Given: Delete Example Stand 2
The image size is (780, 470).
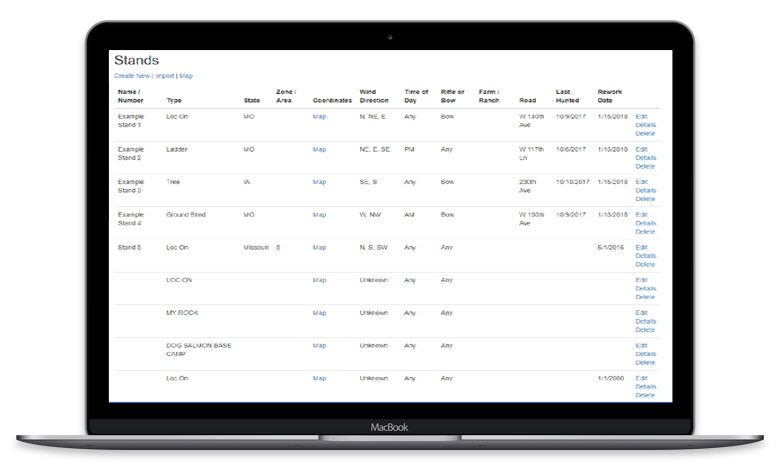Looking at the screenshot, I should click(x=645, y=166).
